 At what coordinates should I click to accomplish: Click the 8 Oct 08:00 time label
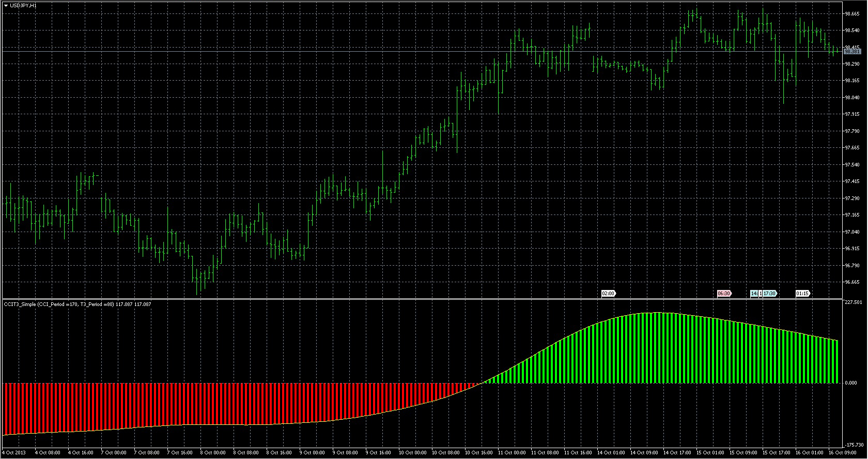coord(246,453)
